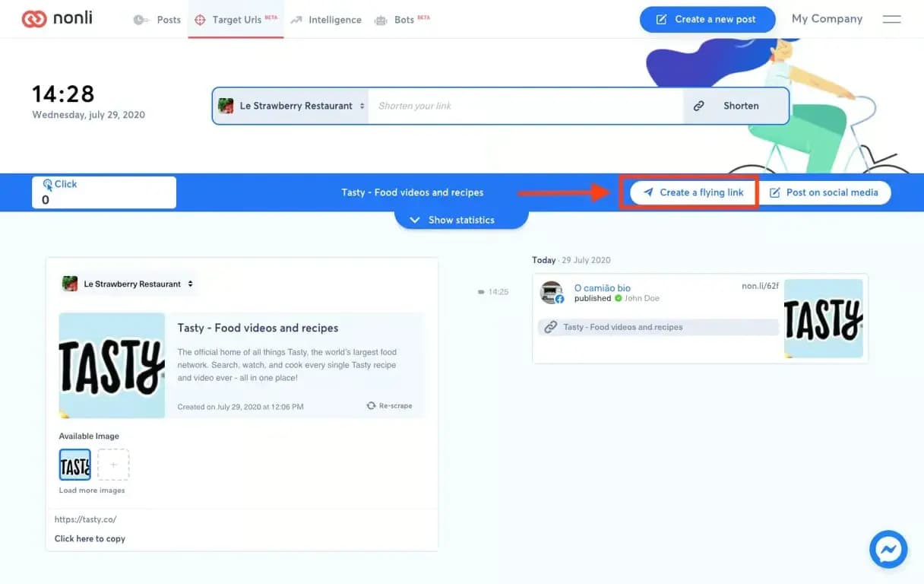
Task: Click the Re-scrape refresh icon
Action: pyautogui.click(x=371, y=406)
